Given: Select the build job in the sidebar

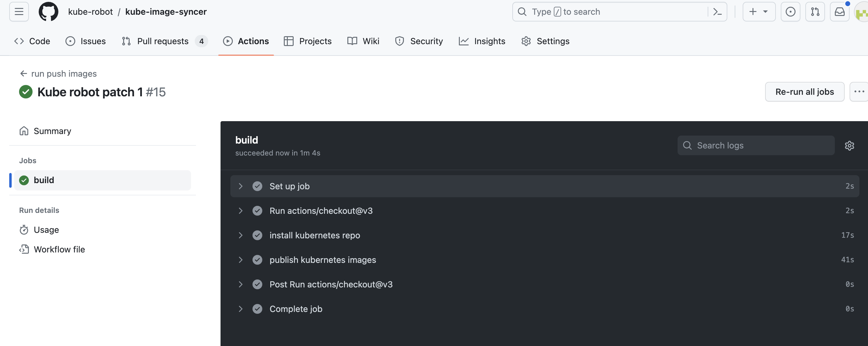Looking at the screenshot, I should [x=44, y=180].
